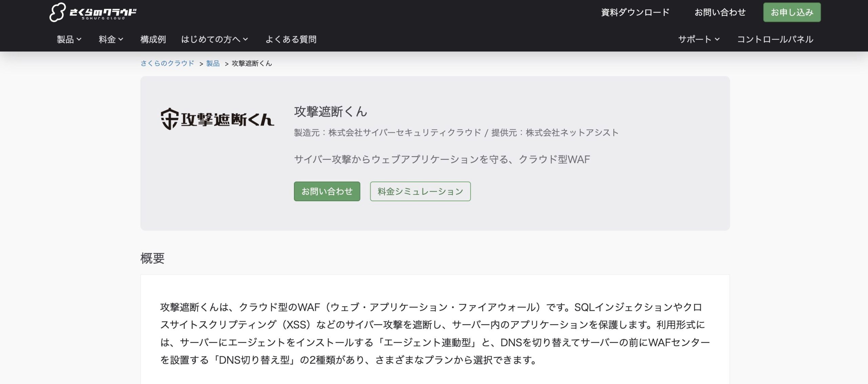Viewport: 868px width, 384px height.
Task: Open 料金シミュレーション button
Action: click(420, 191)
